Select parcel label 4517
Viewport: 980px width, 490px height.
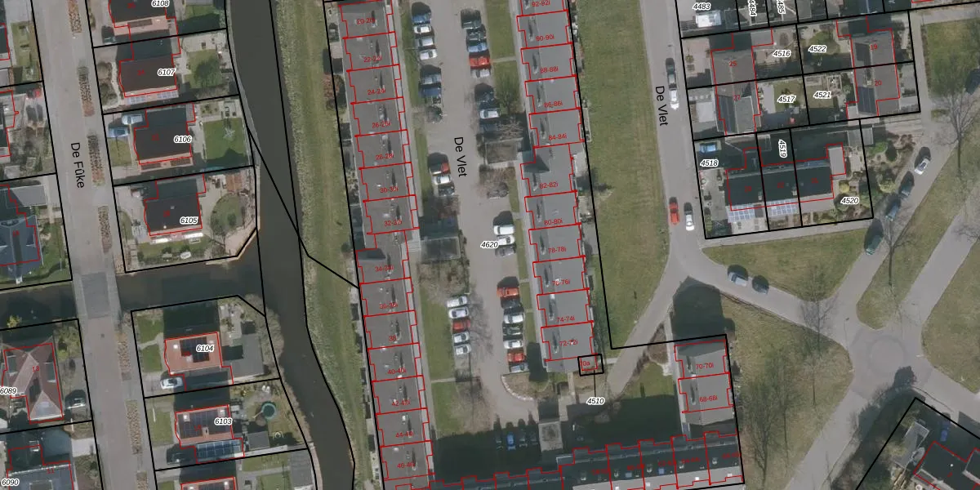click(x=786, y=100)
